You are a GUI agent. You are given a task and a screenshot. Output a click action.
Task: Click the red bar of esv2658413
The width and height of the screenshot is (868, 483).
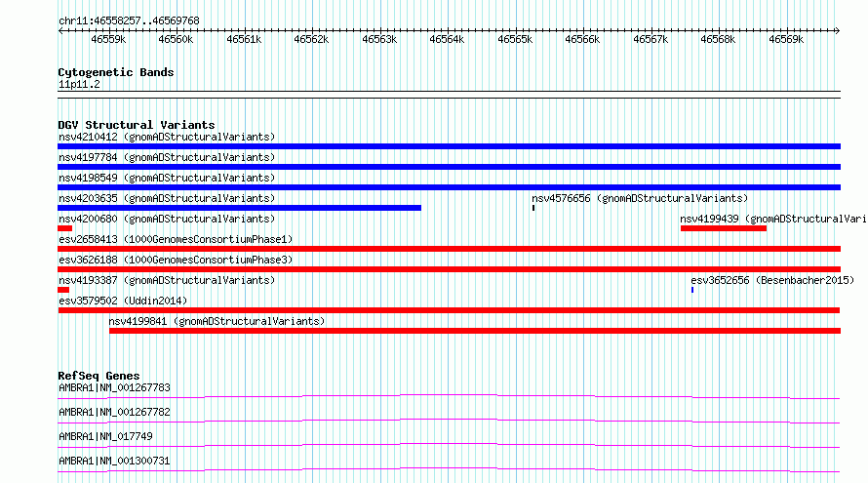449,249
